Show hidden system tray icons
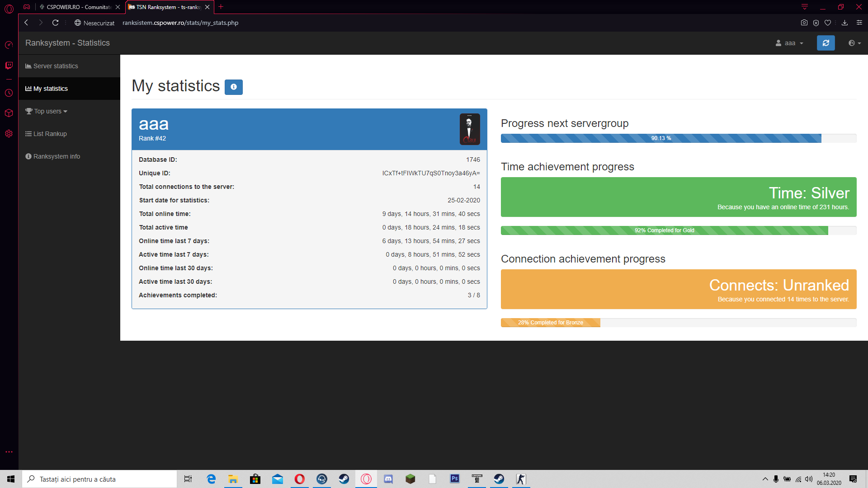The image size is (868, 488). click(x=765, y=479)
